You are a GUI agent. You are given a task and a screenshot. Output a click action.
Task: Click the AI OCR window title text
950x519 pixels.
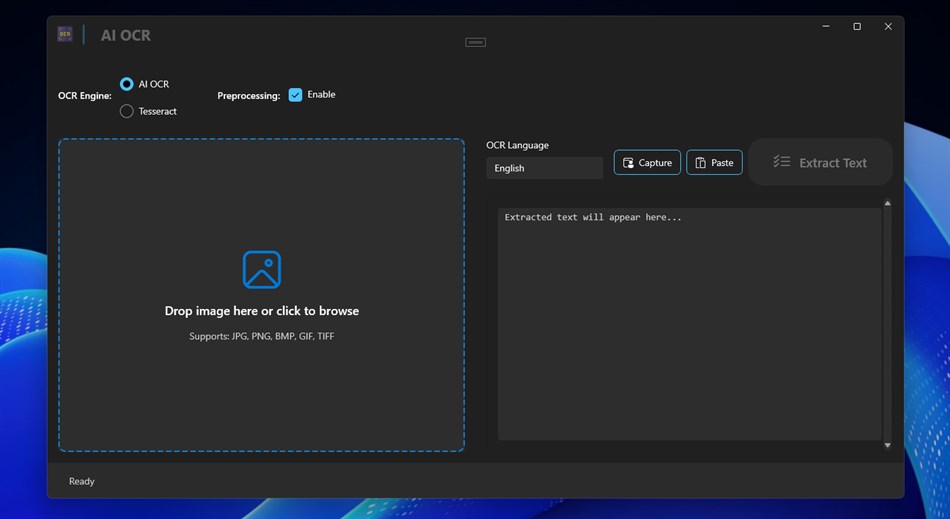(125, 35)
